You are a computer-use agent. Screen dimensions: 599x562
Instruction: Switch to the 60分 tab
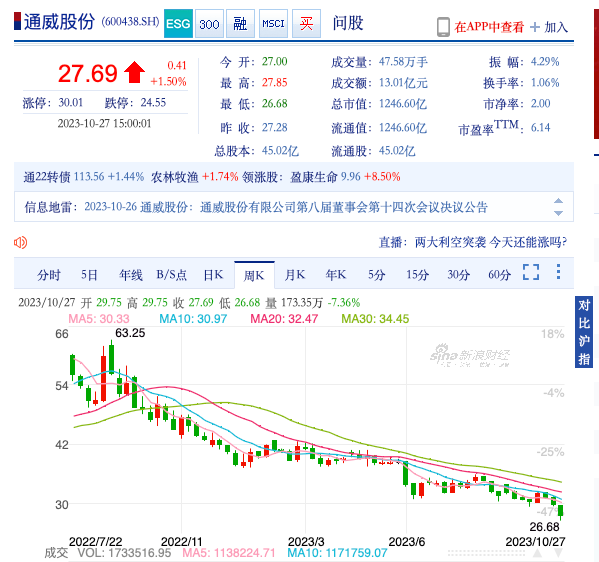499,275
